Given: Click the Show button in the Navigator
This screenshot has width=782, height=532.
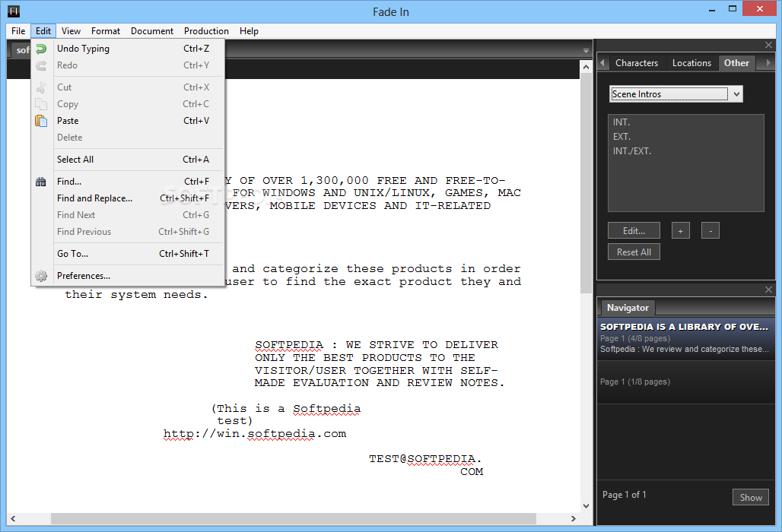Looking at the screenshot, I should point(751,497).
